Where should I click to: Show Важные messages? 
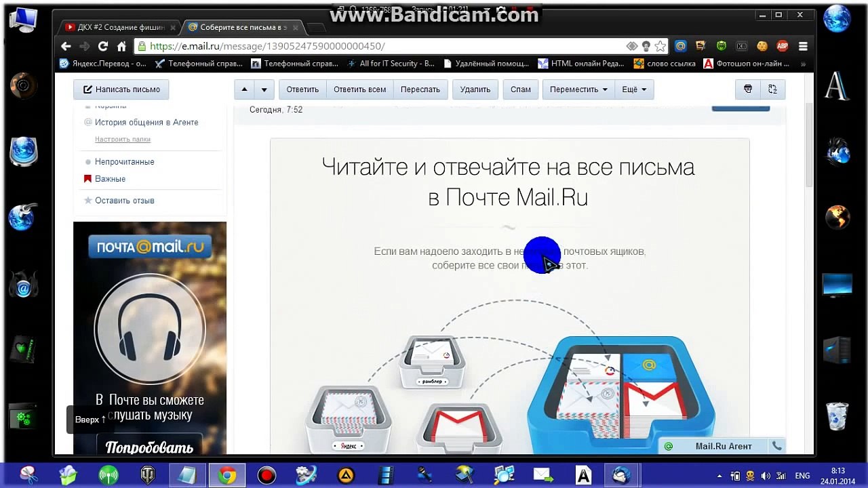coord(110,179)
